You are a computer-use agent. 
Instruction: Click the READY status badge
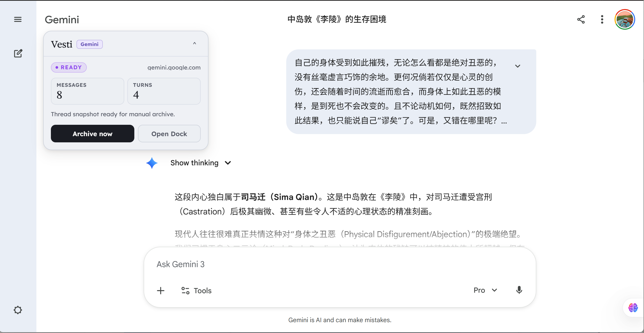[x=69, y=67]
